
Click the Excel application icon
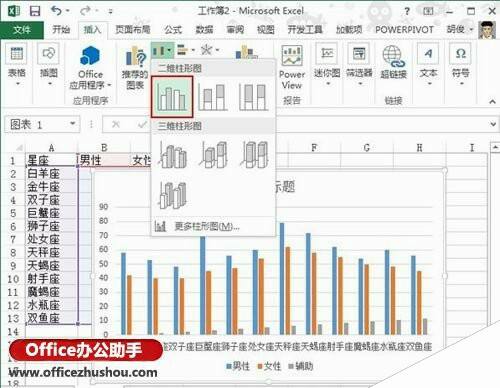(x=13, y=11)
